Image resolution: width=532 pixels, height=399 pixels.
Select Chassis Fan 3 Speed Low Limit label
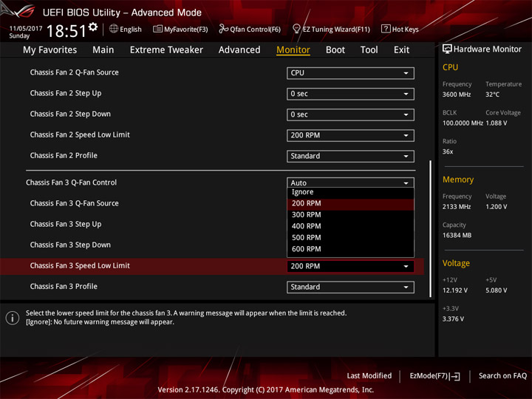click(80, 266)
